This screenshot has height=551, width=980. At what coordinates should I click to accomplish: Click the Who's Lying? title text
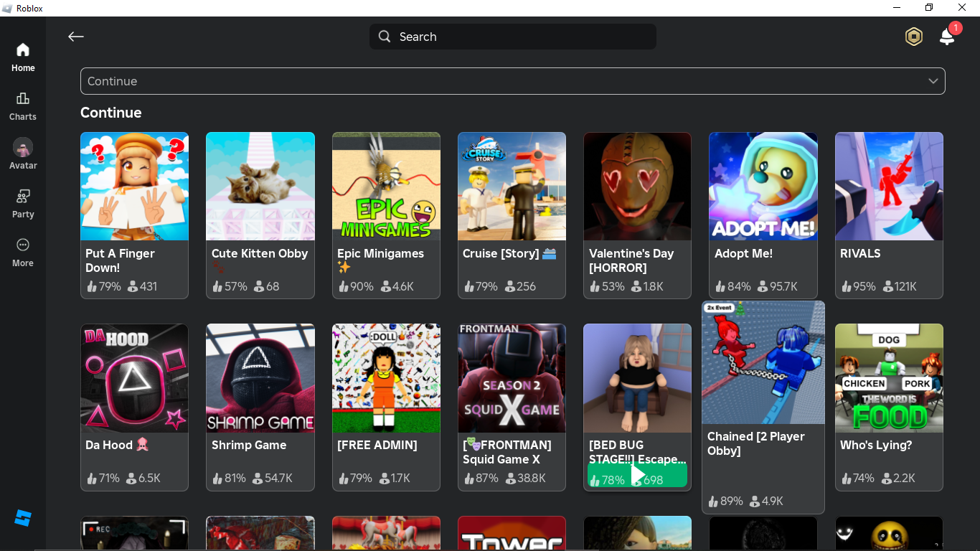click(x=876, y=445)
